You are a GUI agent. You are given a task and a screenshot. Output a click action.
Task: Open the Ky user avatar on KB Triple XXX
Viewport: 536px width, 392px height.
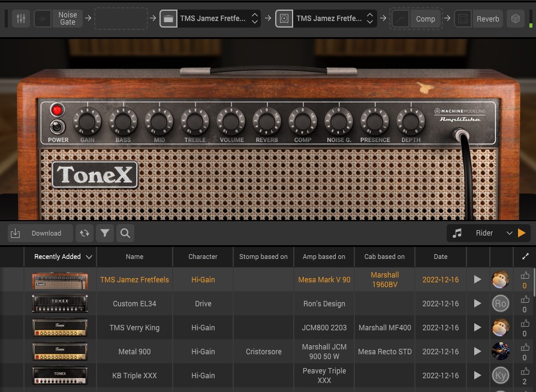click(x=501, y=375)
